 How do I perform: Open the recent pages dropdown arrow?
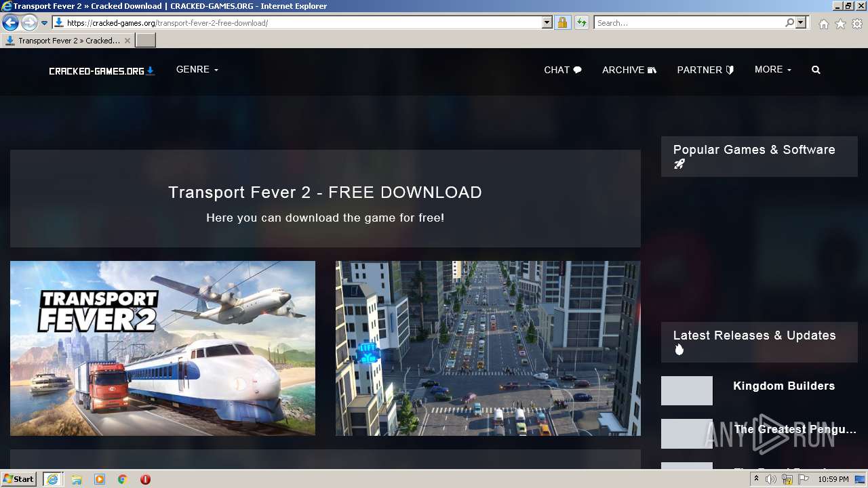44,23
